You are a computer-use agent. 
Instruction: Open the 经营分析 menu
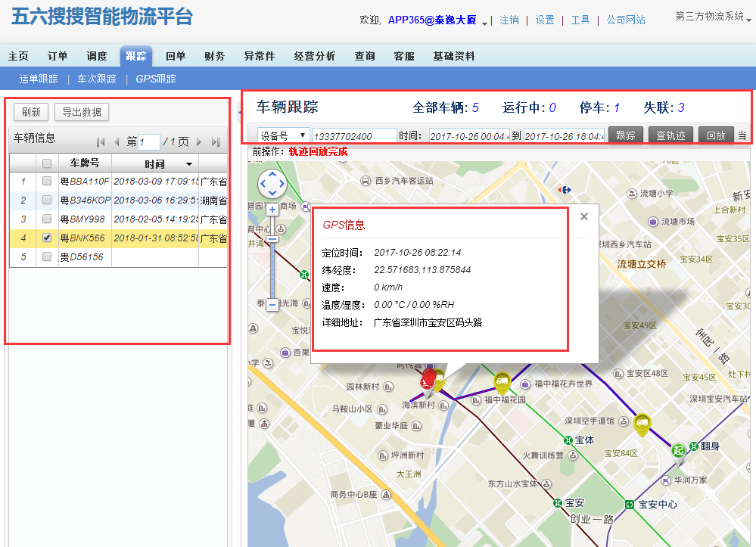coord(314,57)
